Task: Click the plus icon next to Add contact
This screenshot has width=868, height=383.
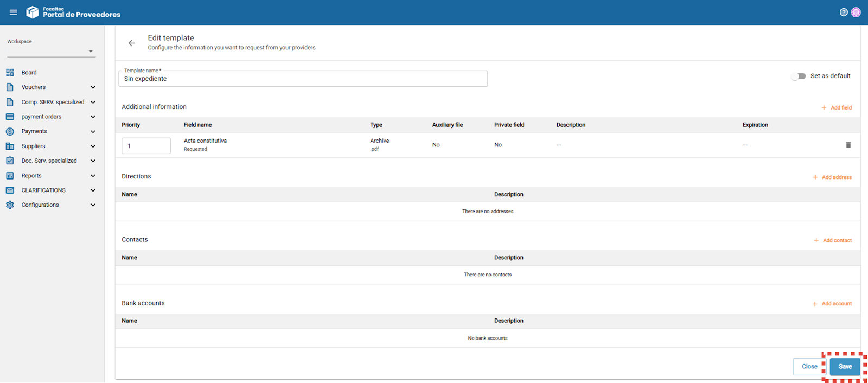Action: click(x=816, y=240)
